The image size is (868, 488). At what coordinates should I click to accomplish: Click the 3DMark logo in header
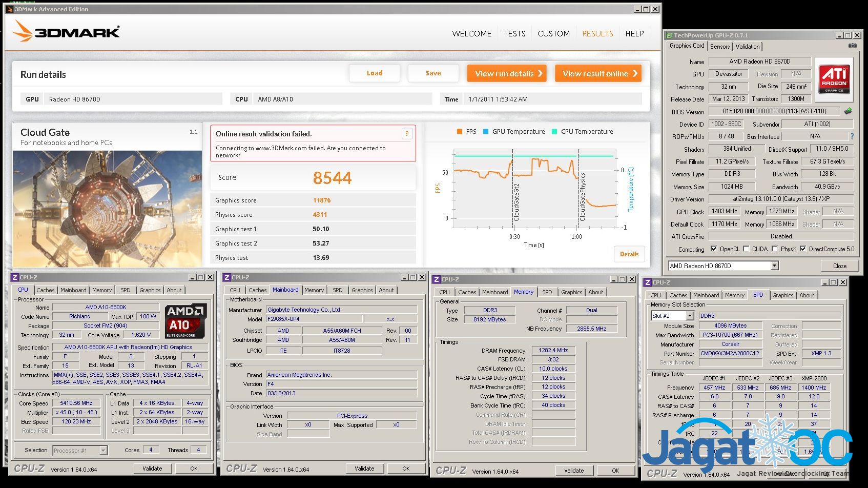pos(67,32)
